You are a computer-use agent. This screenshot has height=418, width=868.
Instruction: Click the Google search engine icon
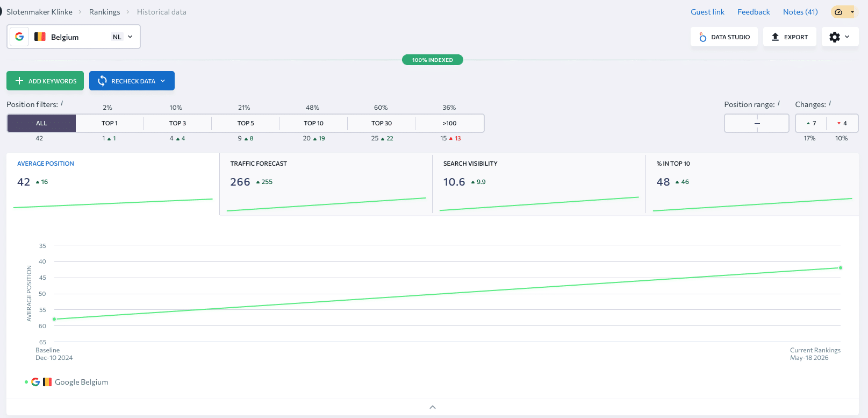[x=19, y=37]
